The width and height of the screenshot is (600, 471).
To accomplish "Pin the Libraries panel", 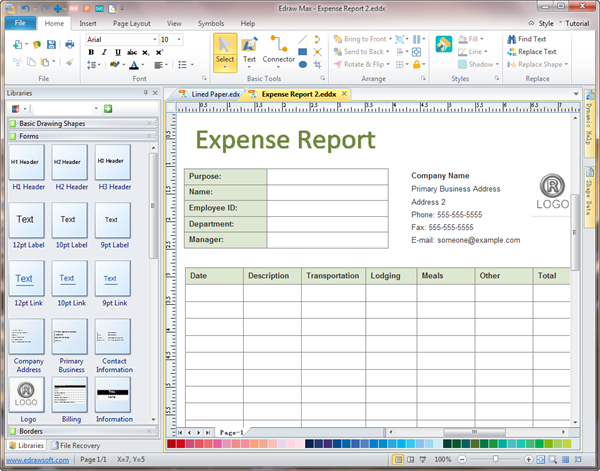I will click(145, 92).
